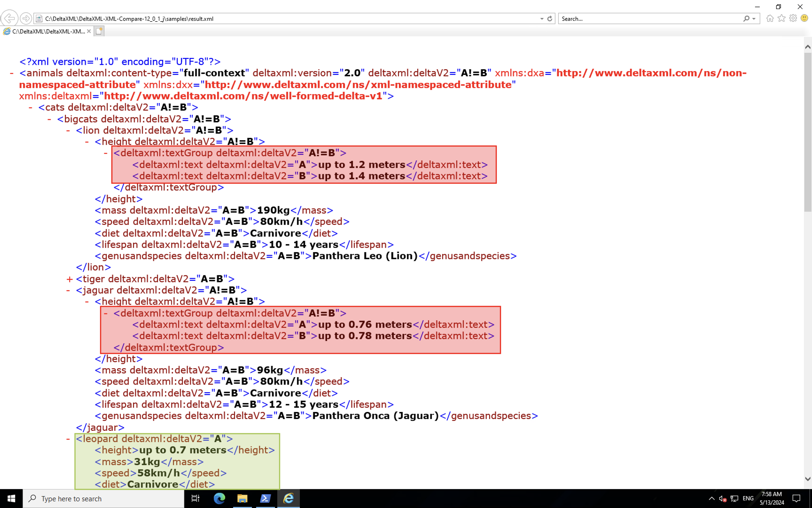The image size is (812, 508).
Task: Click the 'up to 1.4 meters' text
Action: point(362,176)
